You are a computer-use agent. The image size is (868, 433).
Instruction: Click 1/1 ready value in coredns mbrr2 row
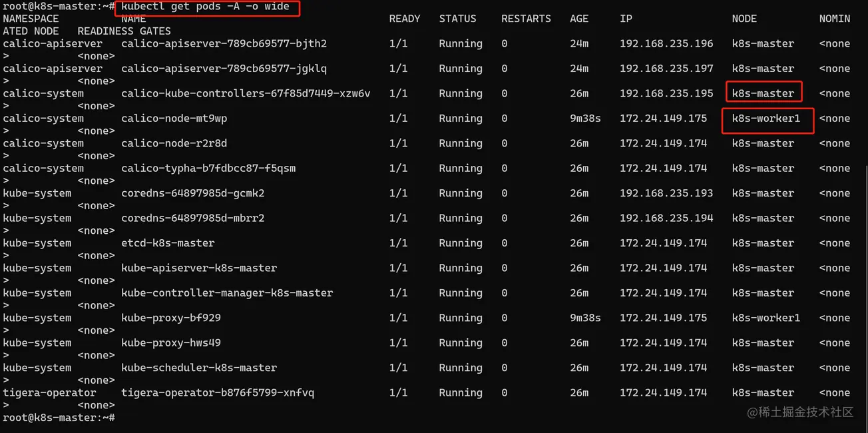click(x=398, y=218)
